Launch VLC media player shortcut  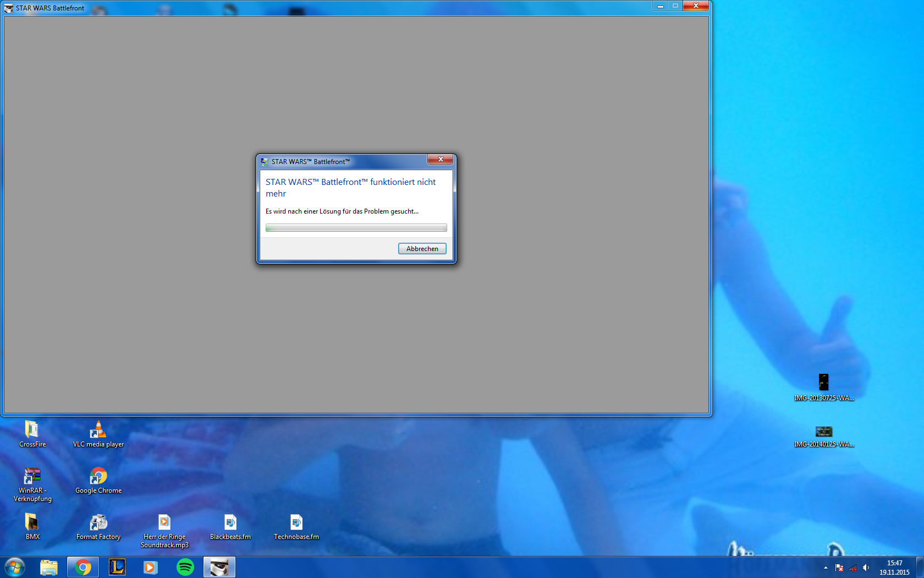click(98, 434)
